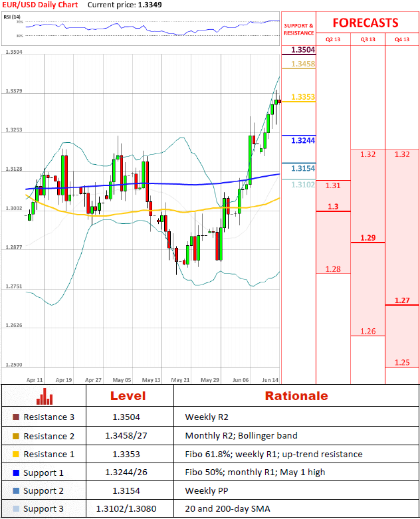Click the Support 1 blue swatch
Viewport: 420px width, 519px height.
[x=16, y=472]
